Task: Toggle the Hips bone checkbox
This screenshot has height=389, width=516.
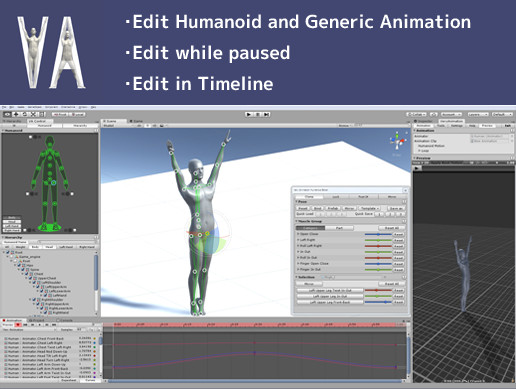Action: (19, 265)
